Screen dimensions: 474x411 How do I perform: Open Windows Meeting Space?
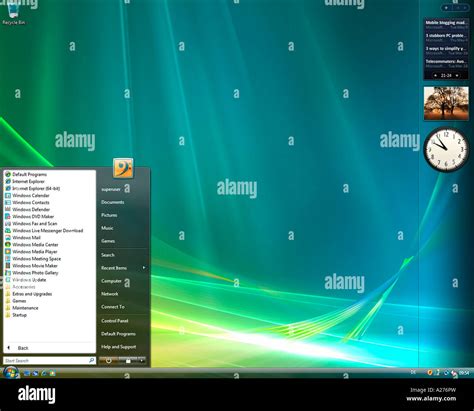pos(33,259)
